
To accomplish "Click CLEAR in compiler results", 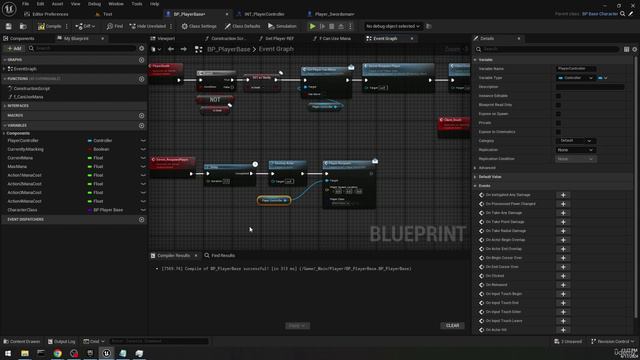I will pos(452,326).
